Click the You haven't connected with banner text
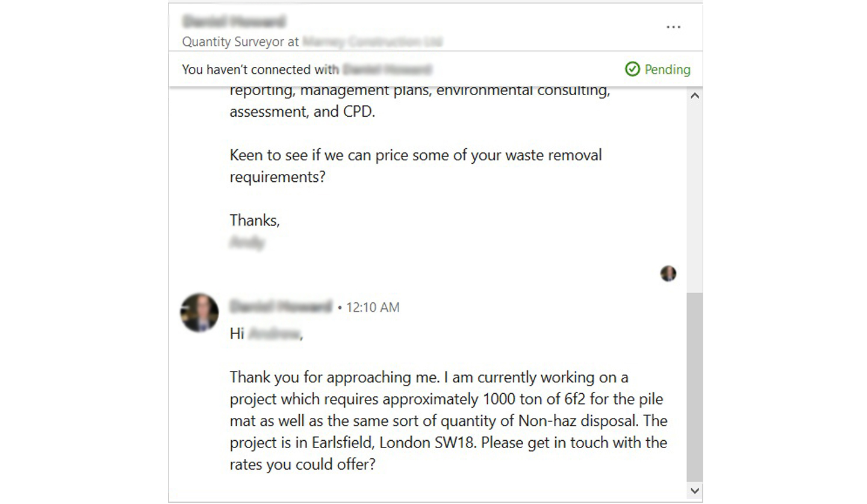 [x=260, y=69]
